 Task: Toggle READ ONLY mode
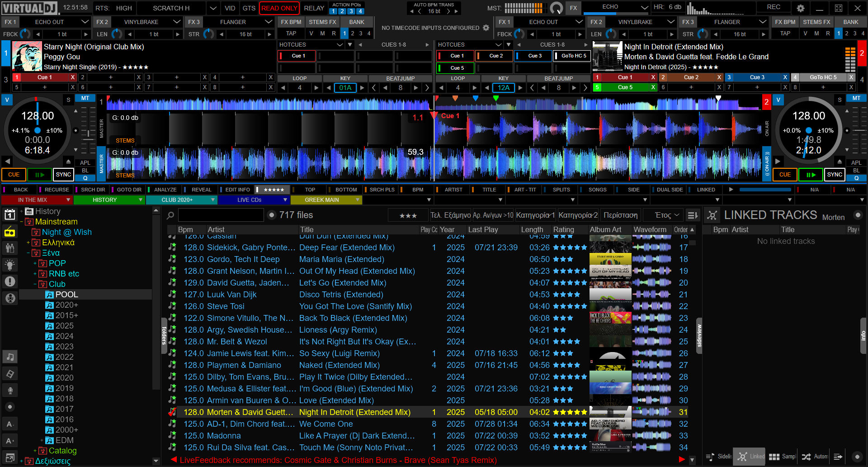(279, 8)
